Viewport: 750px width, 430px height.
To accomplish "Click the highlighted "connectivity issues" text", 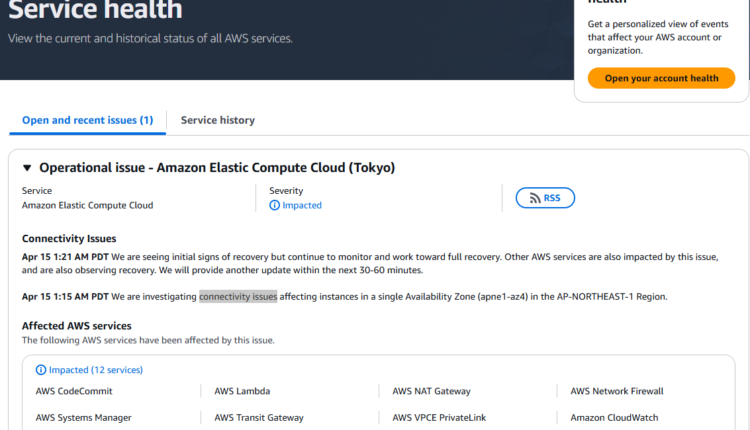I will point(238,296).
